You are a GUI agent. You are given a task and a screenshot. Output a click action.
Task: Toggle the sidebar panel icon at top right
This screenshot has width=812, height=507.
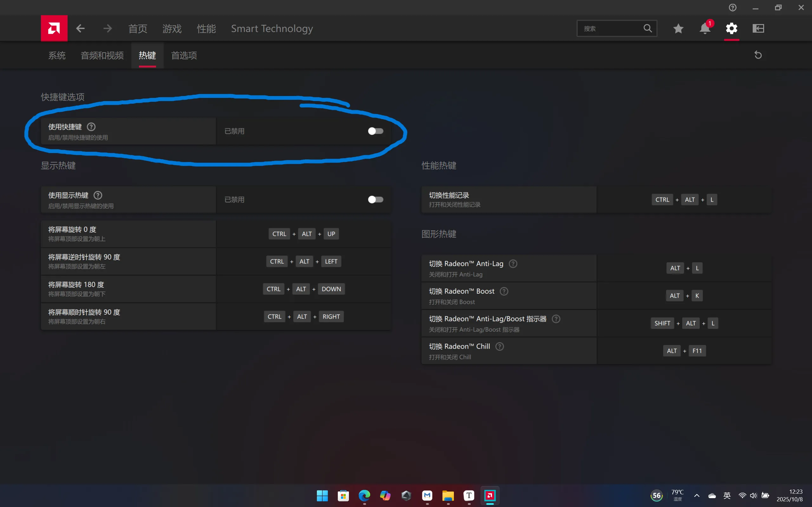[758, 29]
